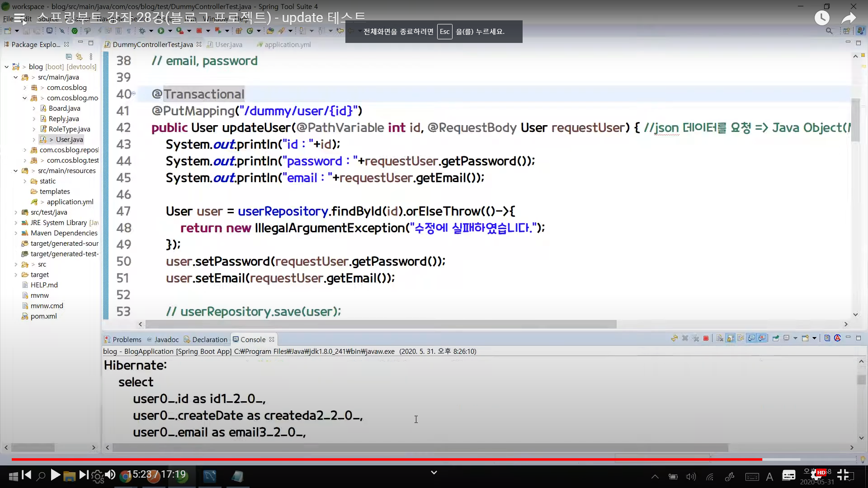Open the Debug button dropdown arrow
Screen dimensions: 868x488
151,31
